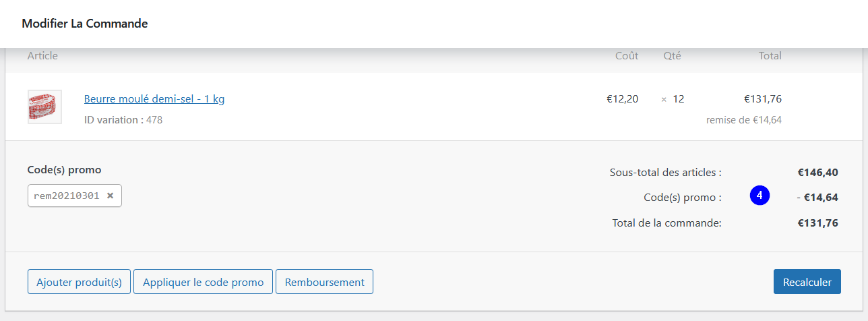The height and width of the screenshot is (321, 868).
Task: Click the Ajouter produit(s) button
Action: 79,282
